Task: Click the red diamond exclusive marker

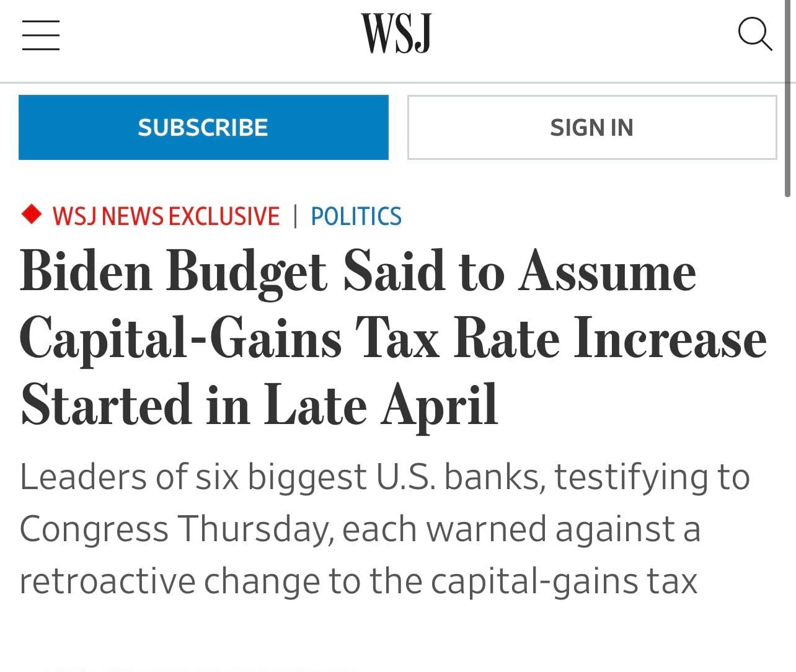Action: (31, 214)
